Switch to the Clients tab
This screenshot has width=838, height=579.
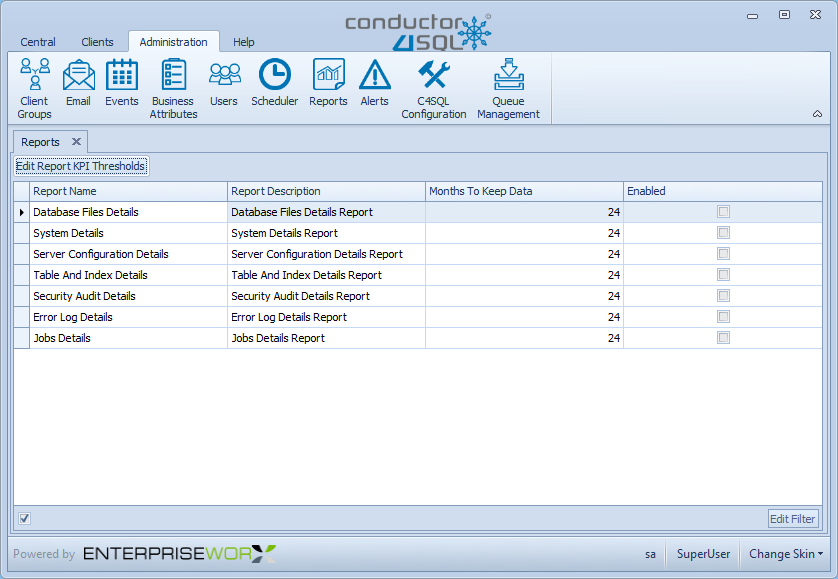point(97,42)
